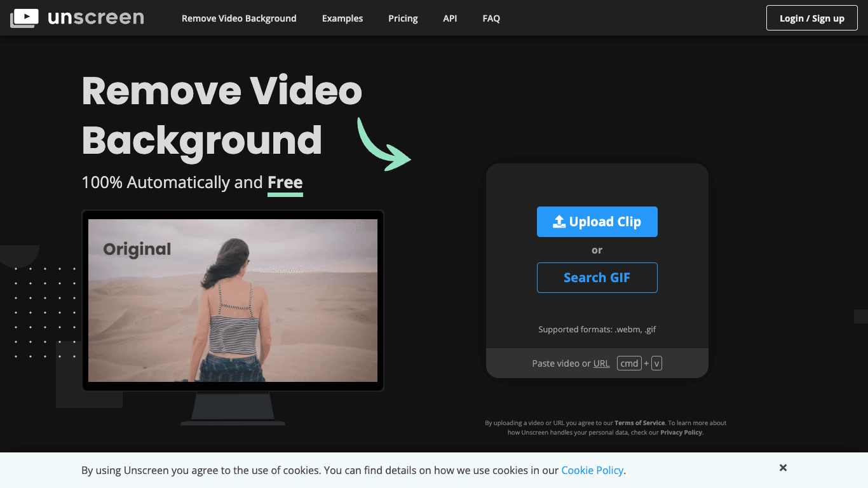
Task: Click the Original demo video preview
Action: (233, 301)
